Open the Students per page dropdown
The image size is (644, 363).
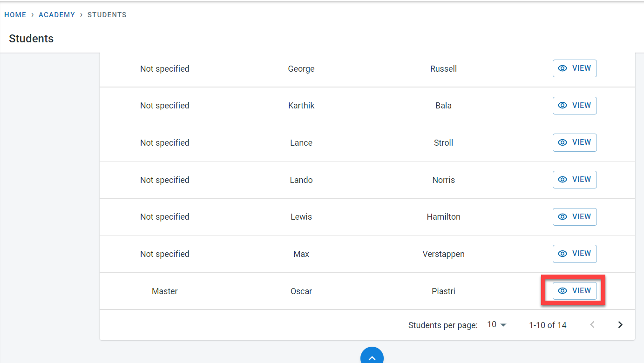pos(496,325)
